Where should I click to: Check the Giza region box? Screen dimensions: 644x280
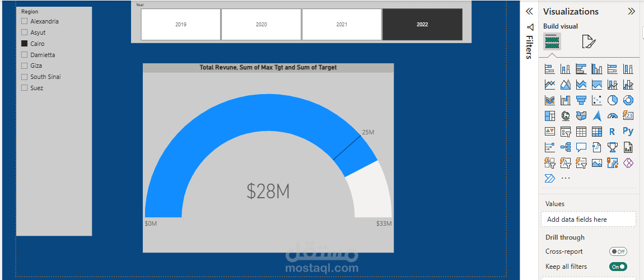click(24, 66)
